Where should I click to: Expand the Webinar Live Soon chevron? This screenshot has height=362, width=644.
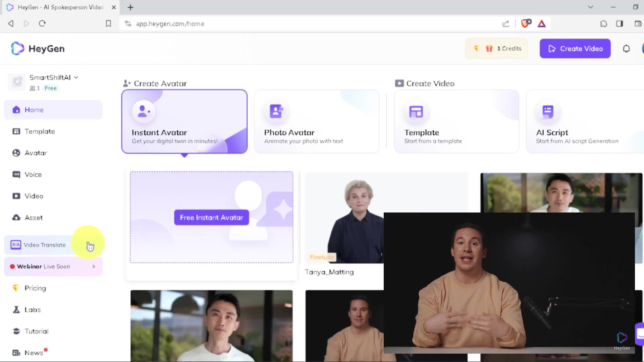tap(94, 266)
